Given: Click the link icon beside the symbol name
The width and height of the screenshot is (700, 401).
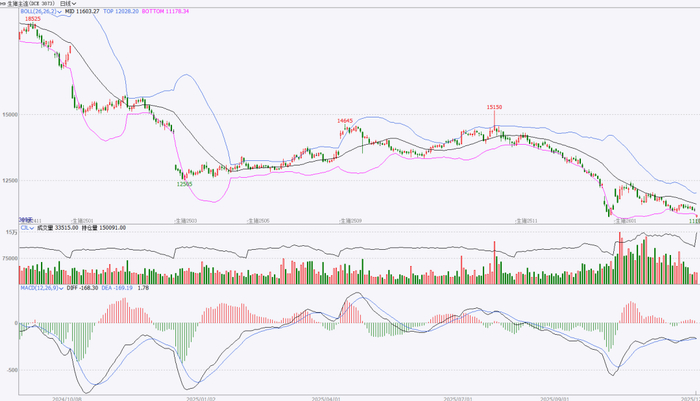Looking at the screenshot, I should [x=3, y=3].
